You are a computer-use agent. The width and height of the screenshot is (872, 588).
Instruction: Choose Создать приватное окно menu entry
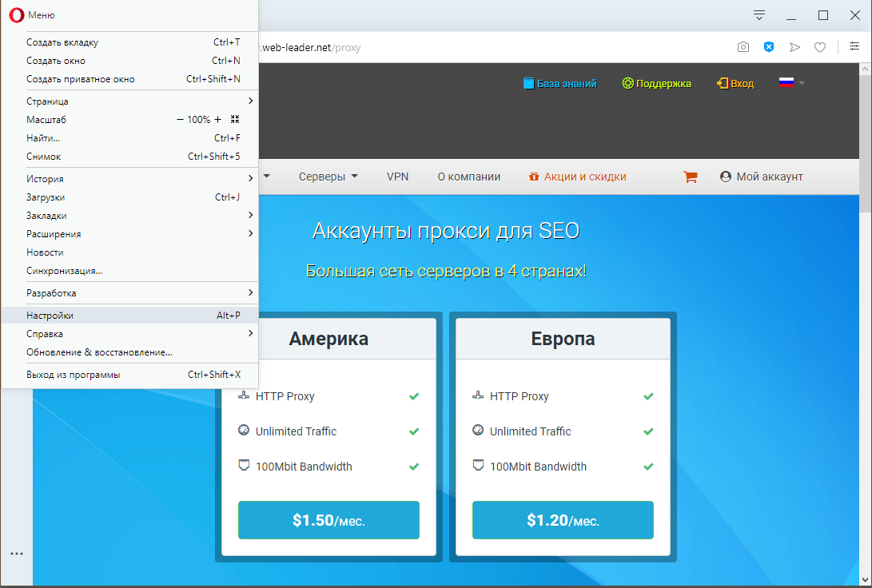click(x=80, y=79)
